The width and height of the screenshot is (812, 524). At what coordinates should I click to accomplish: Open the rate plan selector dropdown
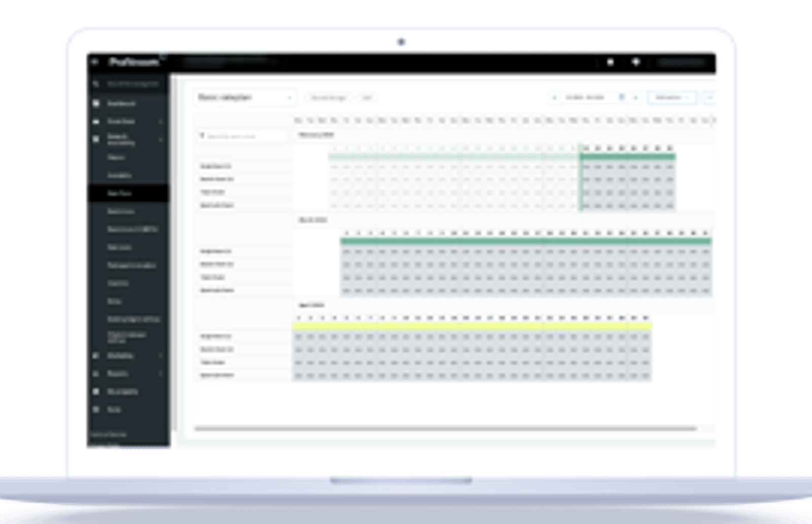(245, 97)
